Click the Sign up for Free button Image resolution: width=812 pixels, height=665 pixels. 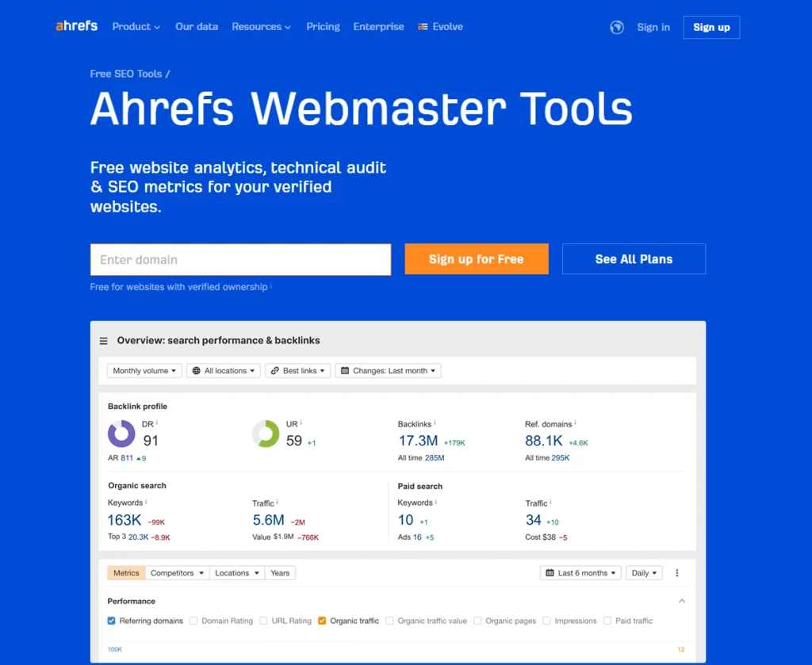coord(477,258)
